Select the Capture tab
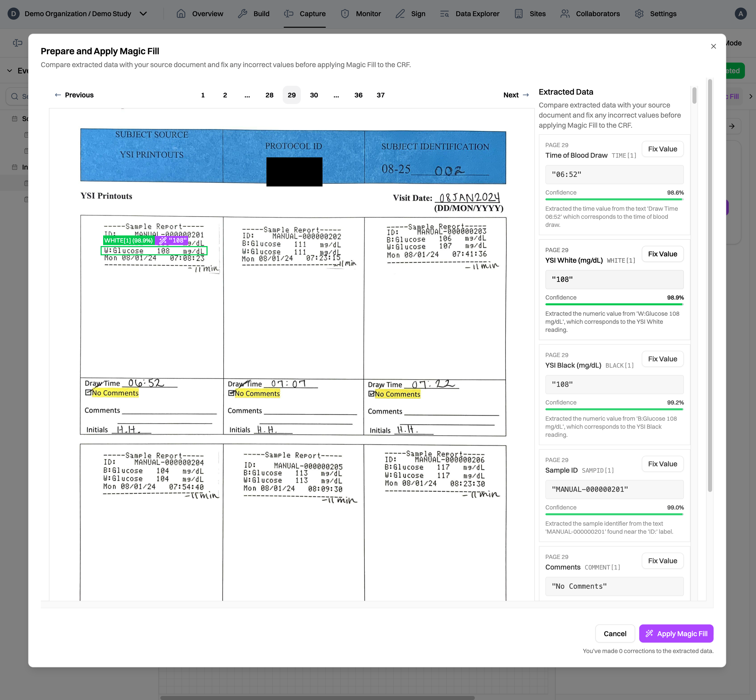756x700 pixels. pyautogui.click(x=305, y=14)
